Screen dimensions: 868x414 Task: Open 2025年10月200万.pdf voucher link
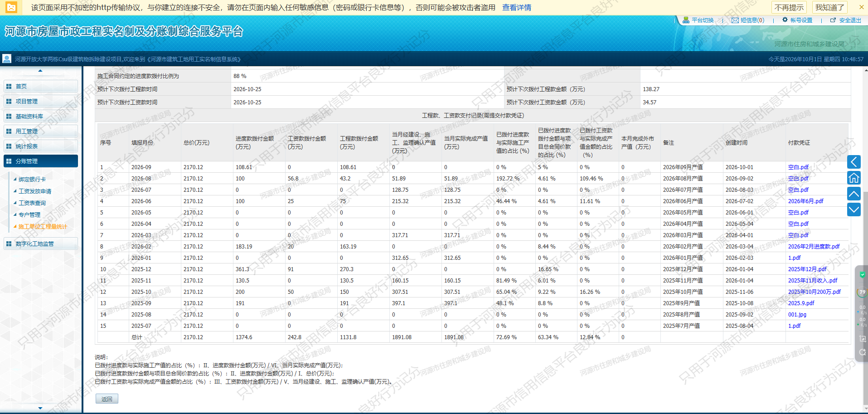(x=814, y=292)
